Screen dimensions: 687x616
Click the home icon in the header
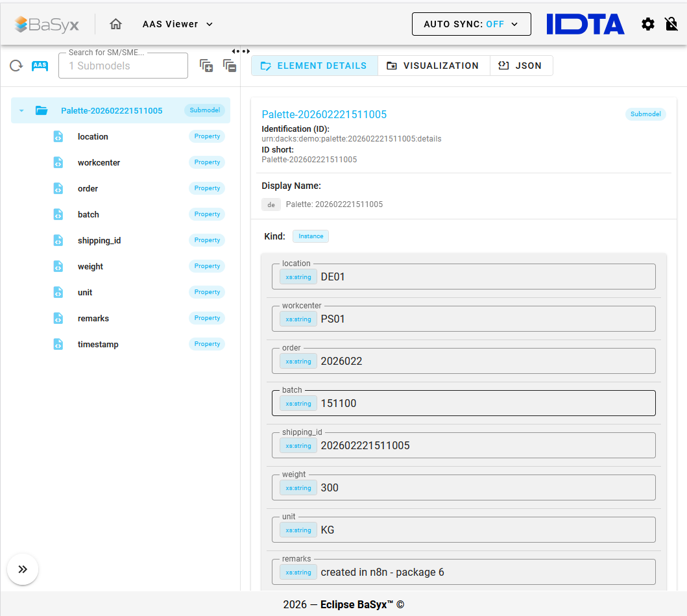pos(115,24)
